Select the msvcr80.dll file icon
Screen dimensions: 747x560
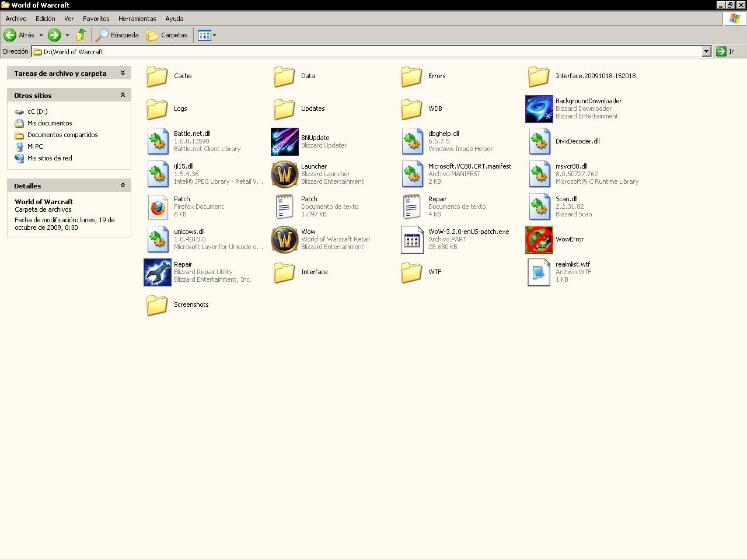[x=539, y=174]
